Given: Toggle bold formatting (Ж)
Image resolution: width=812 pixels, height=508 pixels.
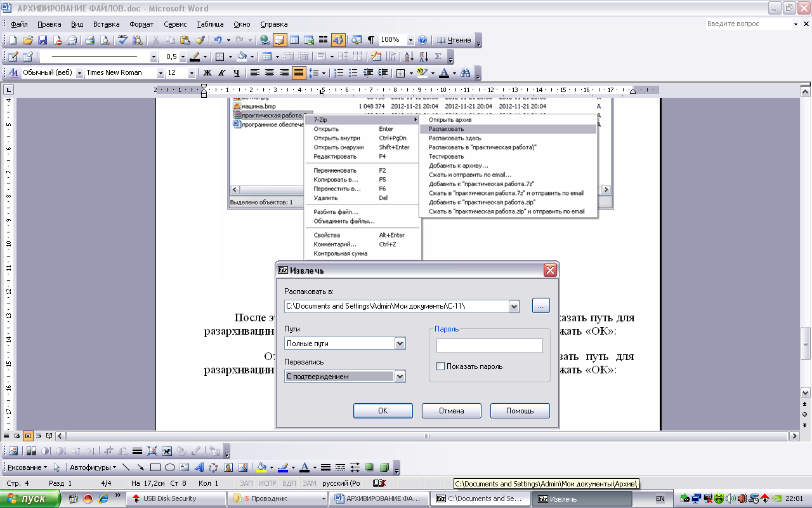Looking at the screenshot, I should click(207, 73).
